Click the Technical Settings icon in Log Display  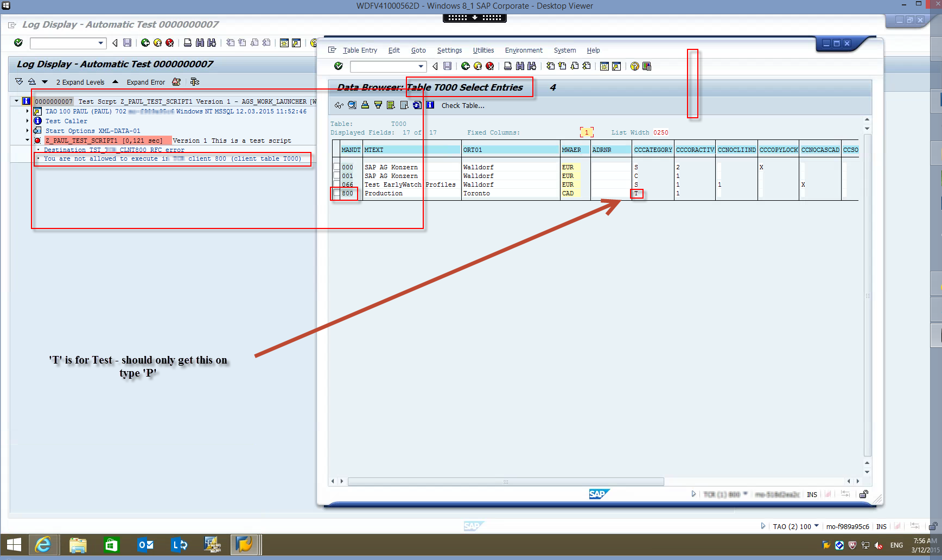tap(195, 82)
